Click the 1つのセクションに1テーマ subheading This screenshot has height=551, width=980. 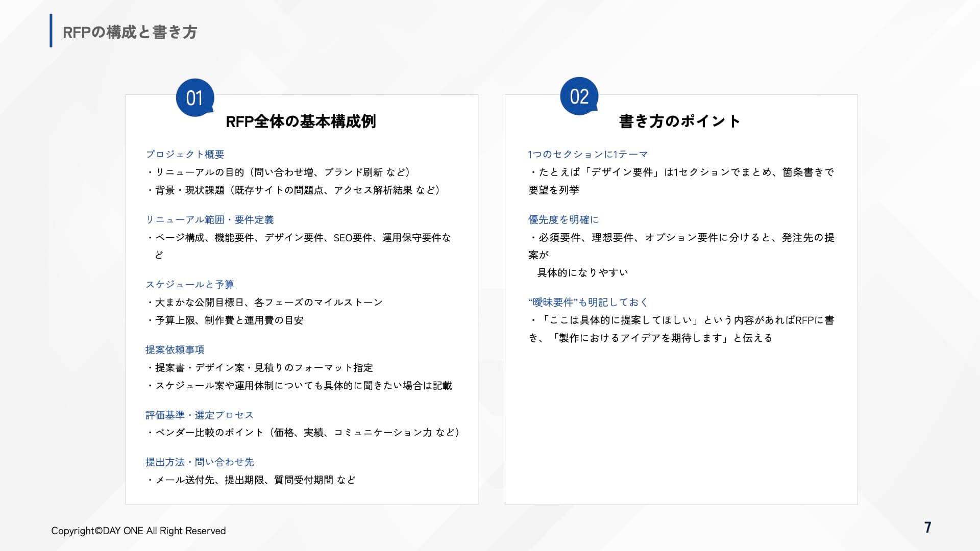point(587,154)
